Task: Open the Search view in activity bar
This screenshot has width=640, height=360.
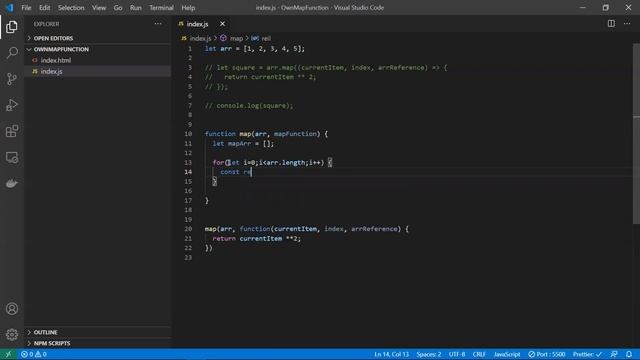Action: [x=12, y=53]
